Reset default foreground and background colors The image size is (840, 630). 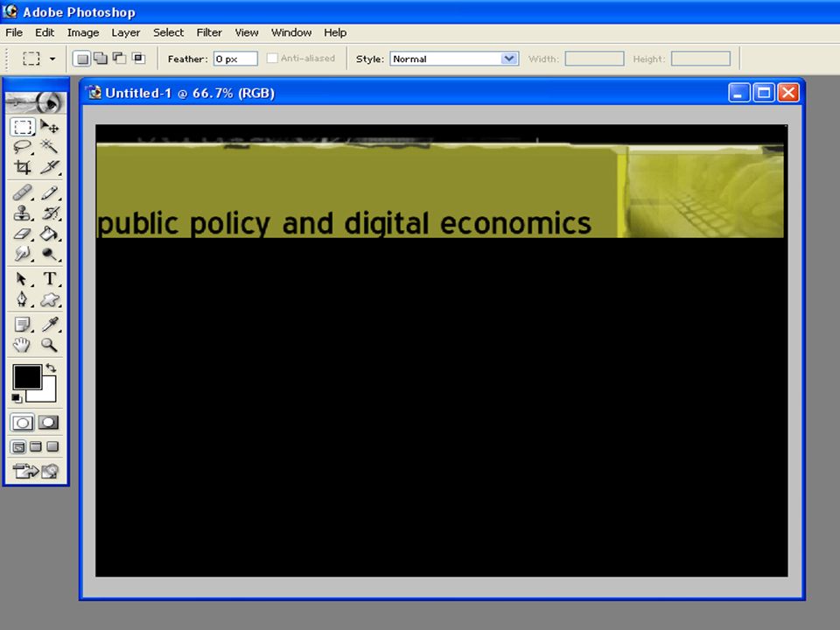point(17,398)
